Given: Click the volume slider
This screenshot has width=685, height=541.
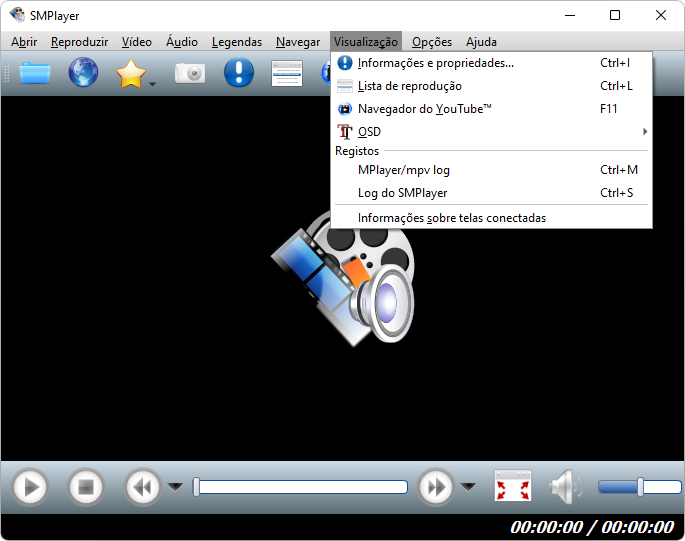Looking at the screenshot, I should pos(640,487).
